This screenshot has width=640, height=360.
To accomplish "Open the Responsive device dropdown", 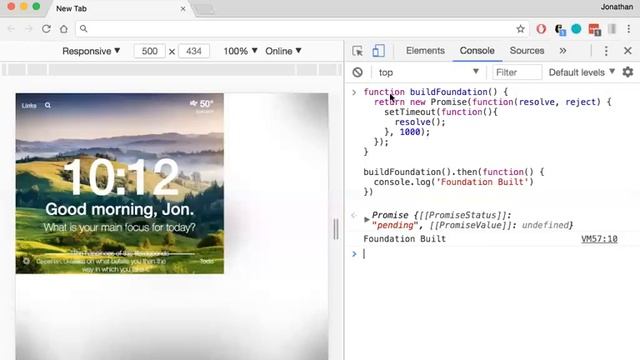I will pyautogui.click(x=91, y=51).
